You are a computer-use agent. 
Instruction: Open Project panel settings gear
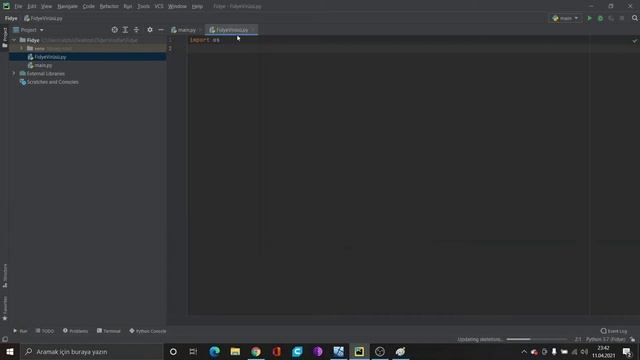pyautogui.click(x=150, y=30)
